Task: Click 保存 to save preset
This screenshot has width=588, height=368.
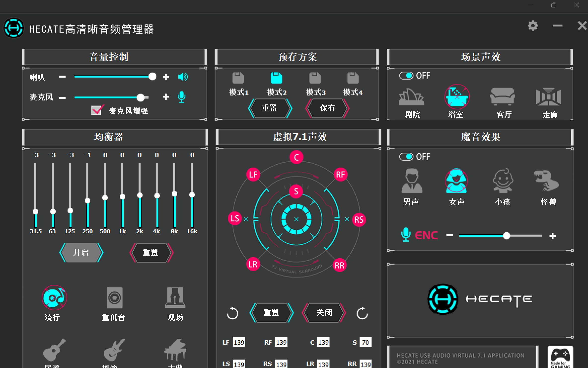Action: [x=327, y=108]
